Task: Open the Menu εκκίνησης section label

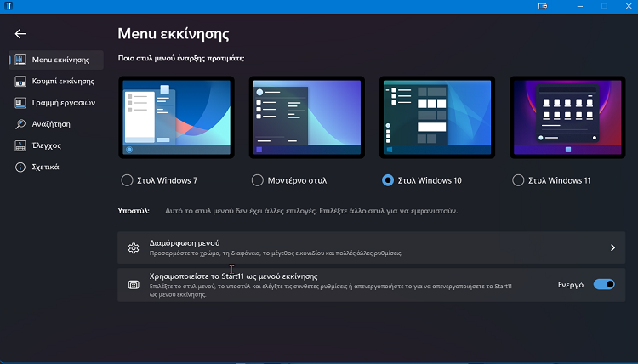Action: tap(60, 60)
